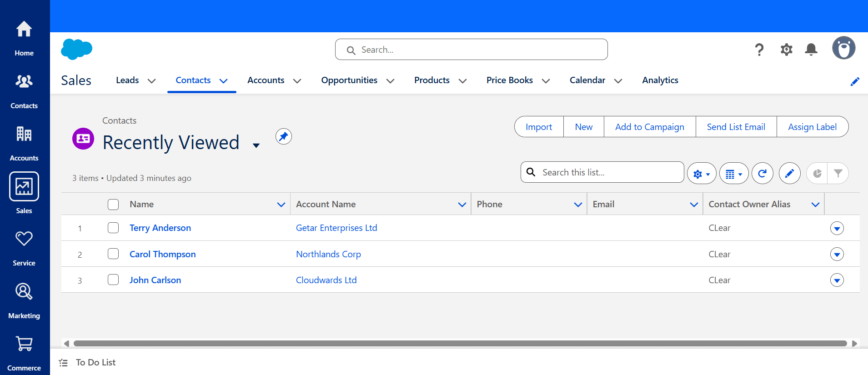Image resolution: width=868 pixels, height=375 pixels.
Task: Open the filters funnel button
Action: [838, 173]
